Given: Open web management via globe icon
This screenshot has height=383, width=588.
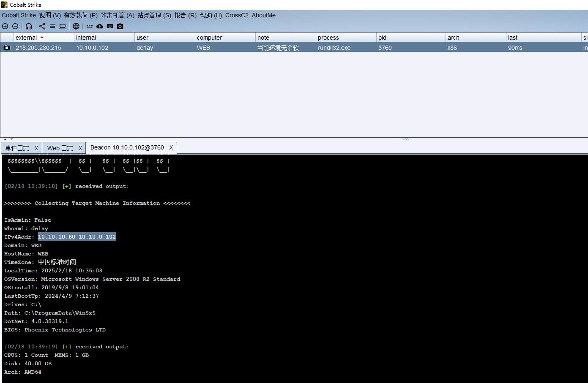Looking at the screenshot, I should point(76,26).
